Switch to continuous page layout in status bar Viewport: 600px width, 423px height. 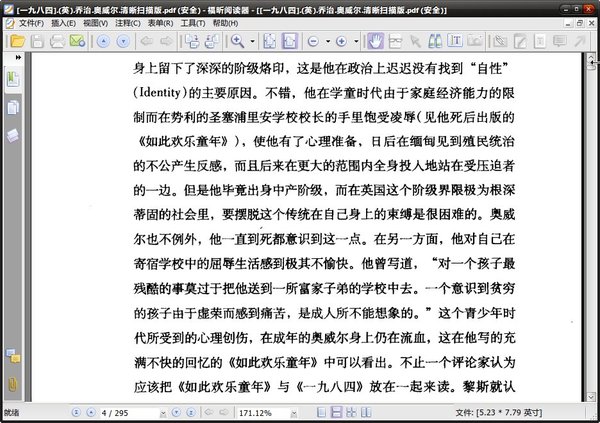336,412
